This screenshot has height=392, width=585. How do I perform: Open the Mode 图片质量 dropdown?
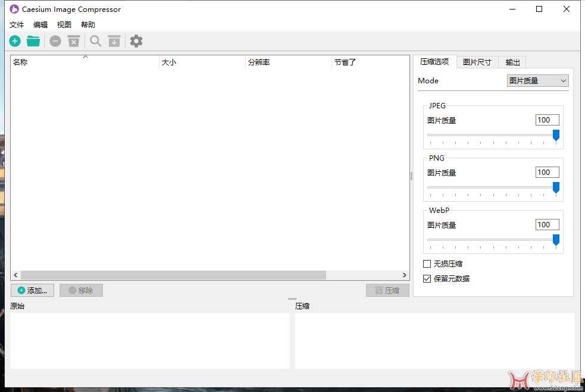point(537,80)
